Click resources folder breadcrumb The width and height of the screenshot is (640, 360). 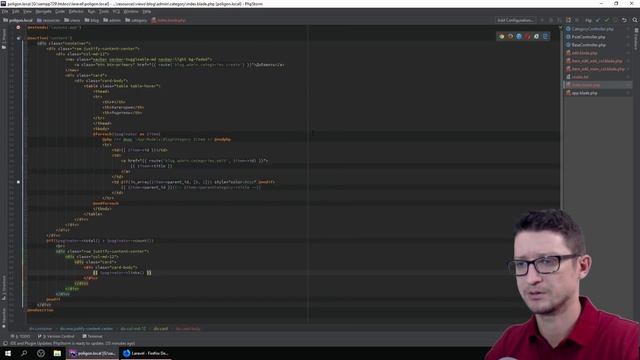pyautogui.click(x=49, y=20)
